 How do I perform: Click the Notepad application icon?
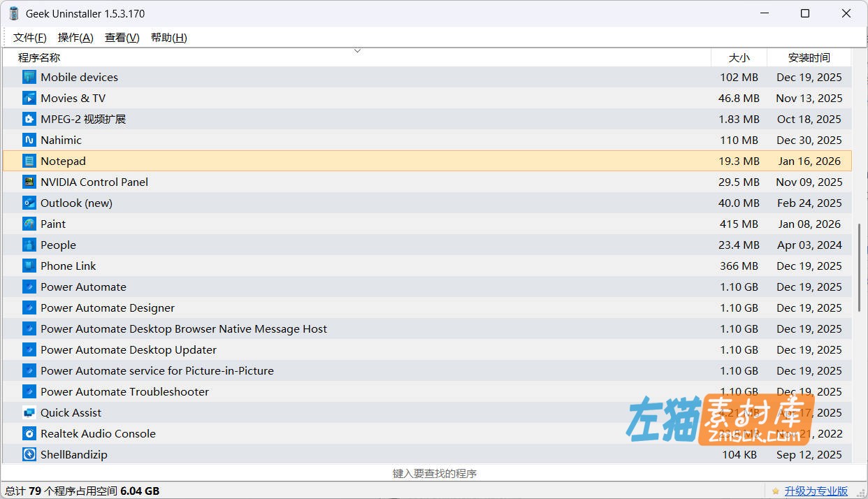pos(29,161)
